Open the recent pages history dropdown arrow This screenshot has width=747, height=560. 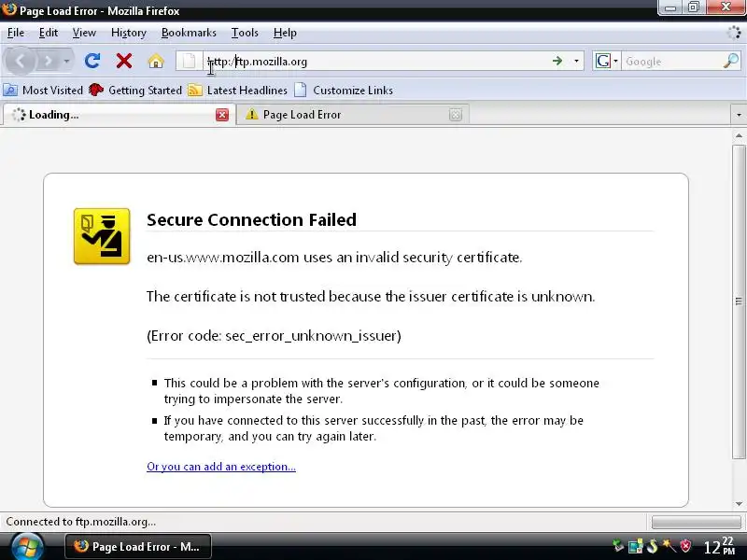point(66,62)
